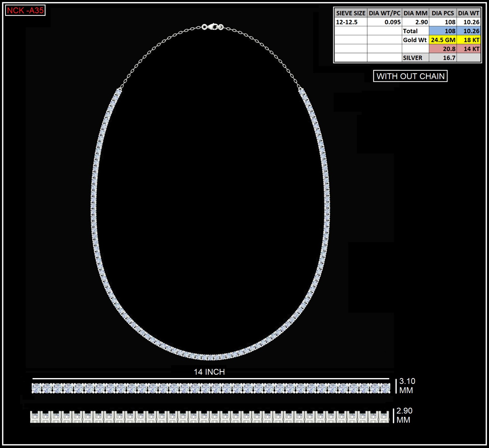Click the 0.095 diamond weight per piece cell

[384, 22]
